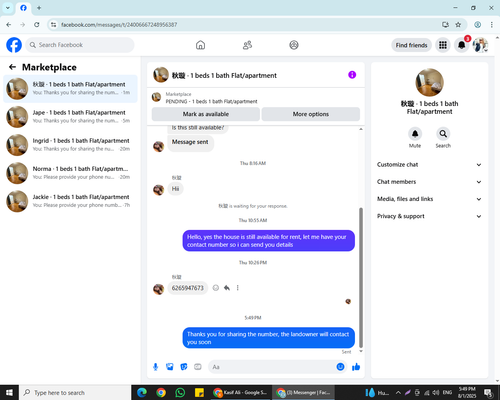Viewport: 500px width, 400px height.
Task: Reply to the 6265947673 message
Action: pos(227,288)
